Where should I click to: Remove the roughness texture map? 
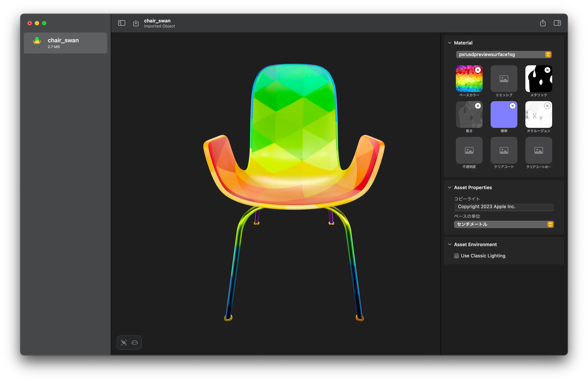tap(478, 106)
